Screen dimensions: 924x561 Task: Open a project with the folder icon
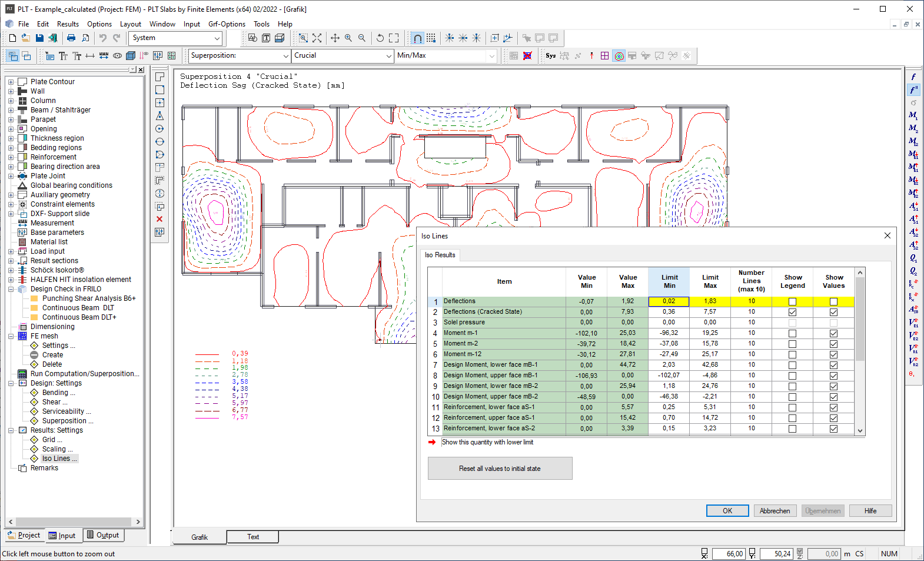(x=26, y=38)
